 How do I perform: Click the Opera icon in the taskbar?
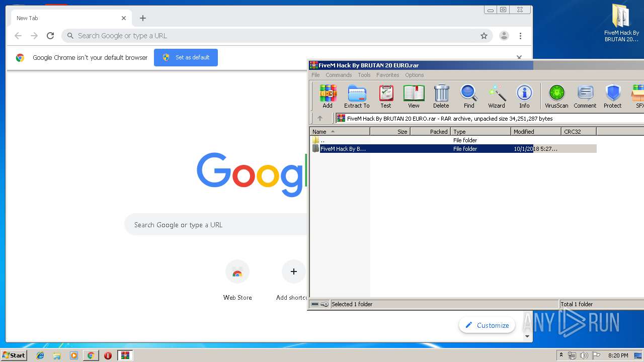(x=108, y=355)
